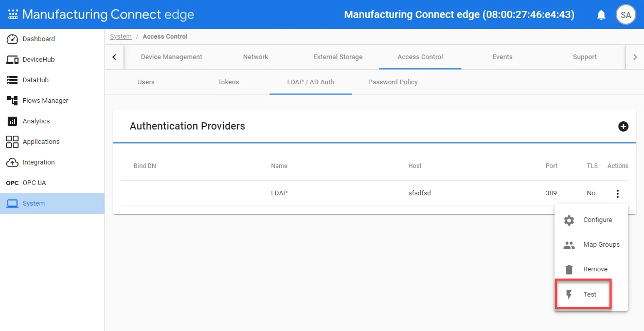This screenshot has width=644, height=331.
Task: Click the Test lightning bolt icon
Action: click(x=569, y=295)
